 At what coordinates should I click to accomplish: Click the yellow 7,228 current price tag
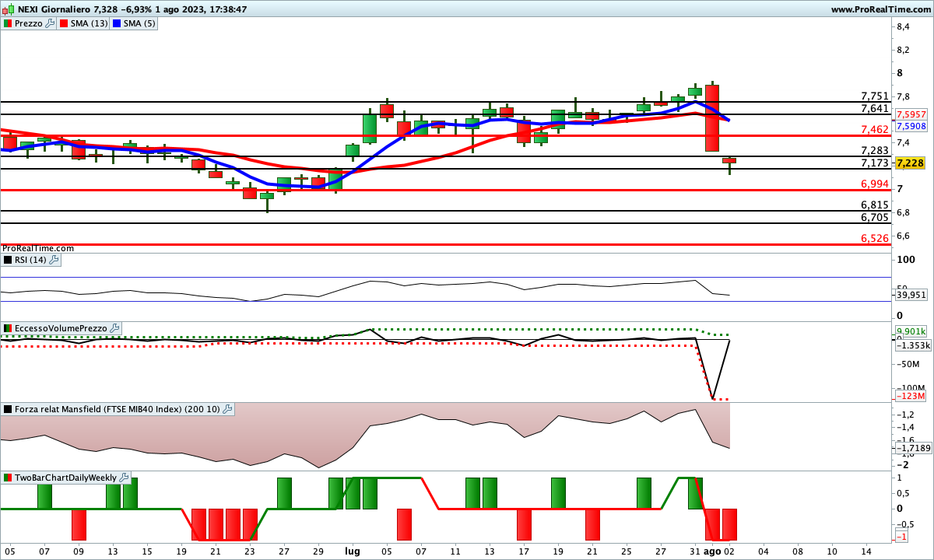[x=910, y=163]
